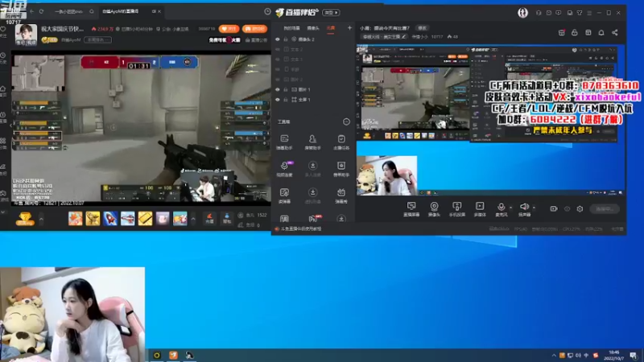Open 弹幕助手 tool
Viewport: 644px width, 362px height.
coord(284,142)
